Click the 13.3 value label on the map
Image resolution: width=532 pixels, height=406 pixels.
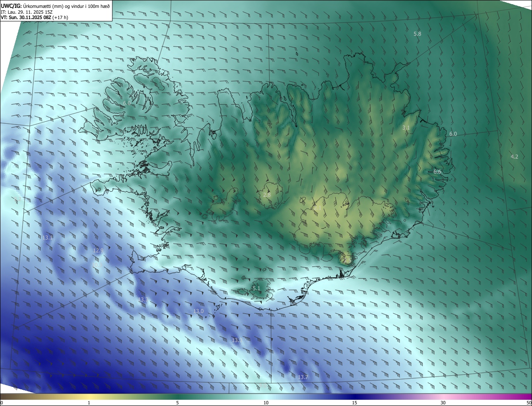coord(143,299)
